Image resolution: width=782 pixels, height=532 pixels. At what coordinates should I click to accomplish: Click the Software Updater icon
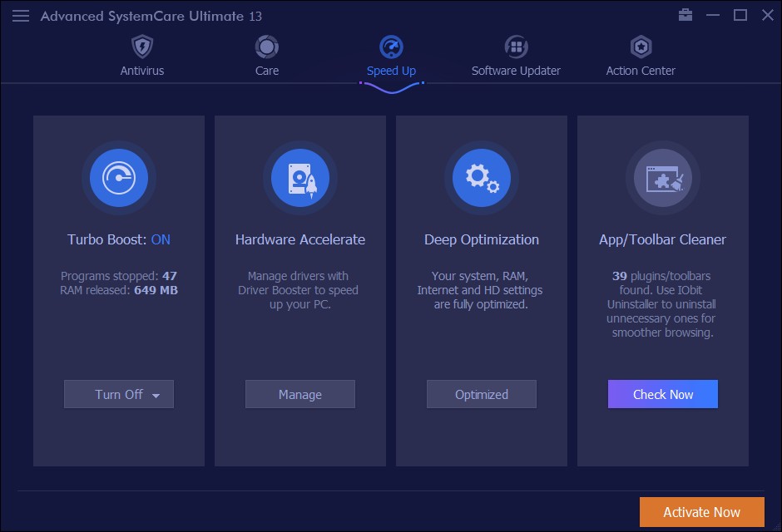[516, 47]
